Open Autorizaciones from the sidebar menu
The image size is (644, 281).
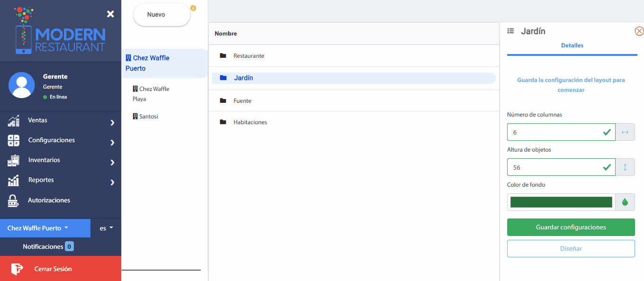(49, 200)
